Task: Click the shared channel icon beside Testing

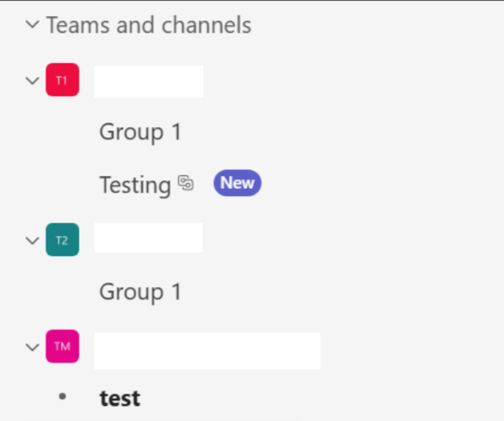Action: pos(186,183)
